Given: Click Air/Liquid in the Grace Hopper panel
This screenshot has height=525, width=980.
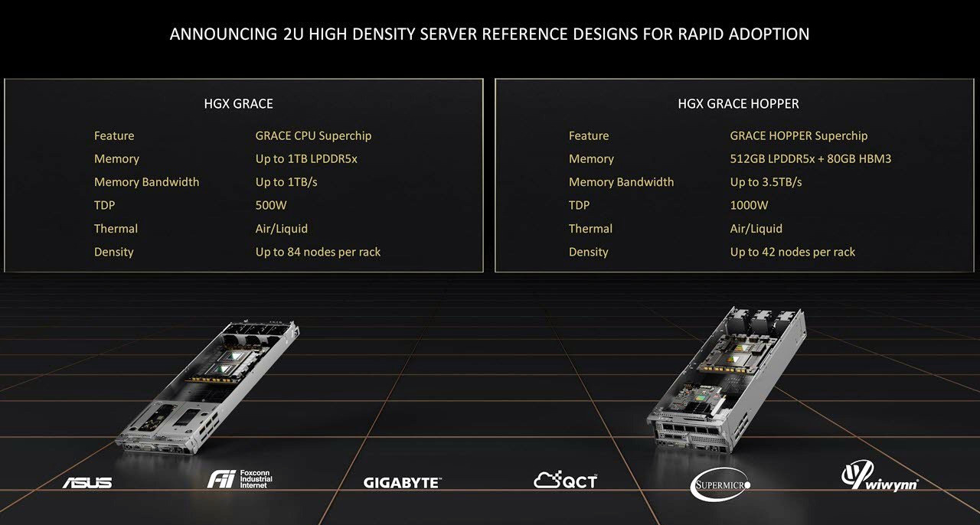Looking at the screenshot, I should (756, 229).
